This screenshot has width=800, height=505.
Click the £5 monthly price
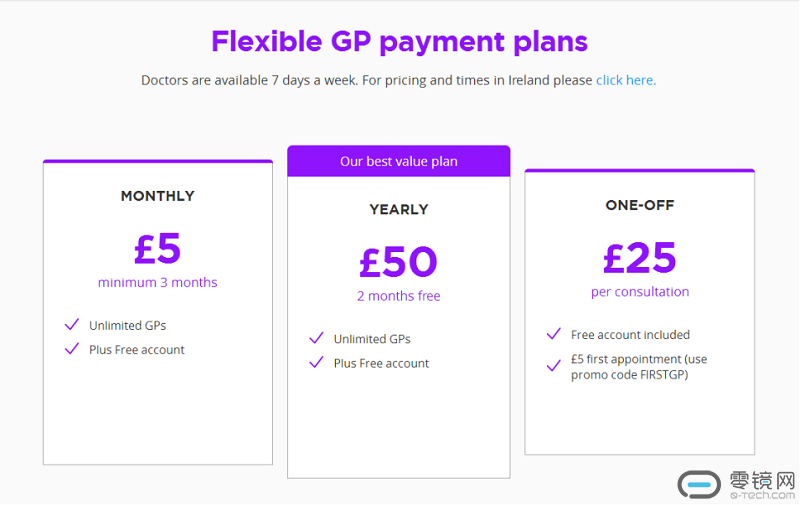(x=158, y=248)
